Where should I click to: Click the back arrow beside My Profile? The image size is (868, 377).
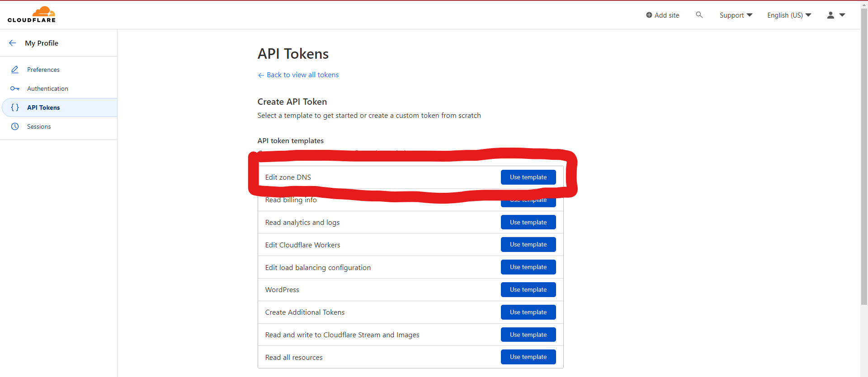coord(13,43)
